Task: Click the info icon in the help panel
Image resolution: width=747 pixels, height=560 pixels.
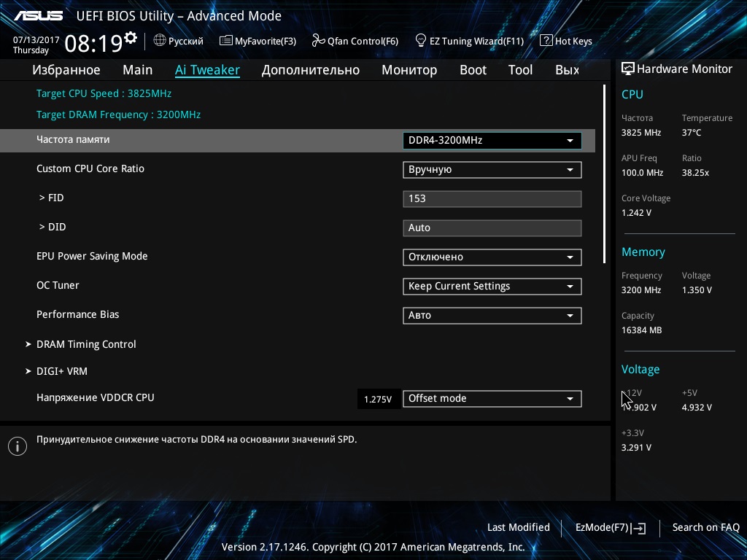Action: (18, 446)
